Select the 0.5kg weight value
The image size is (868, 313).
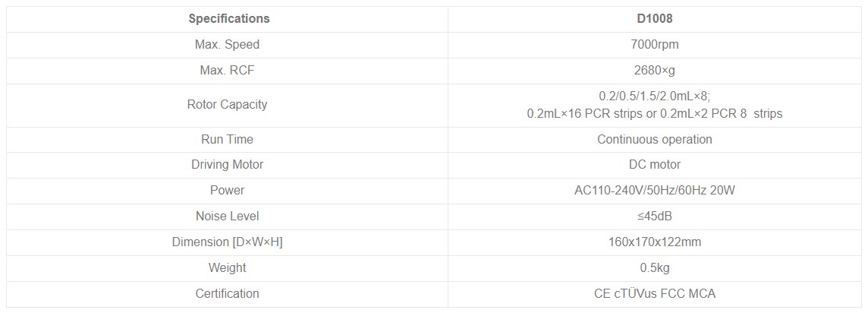click(655, 268)
